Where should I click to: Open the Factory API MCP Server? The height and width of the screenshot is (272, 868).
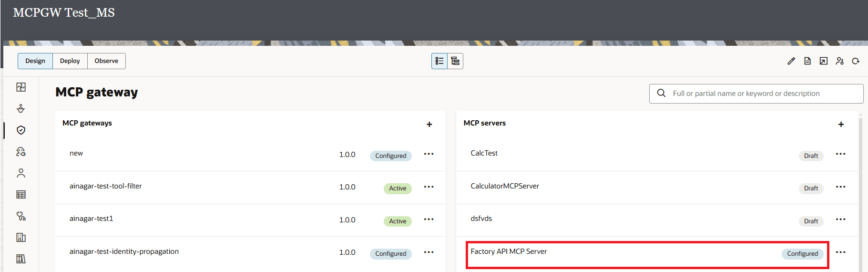point(509,251)
